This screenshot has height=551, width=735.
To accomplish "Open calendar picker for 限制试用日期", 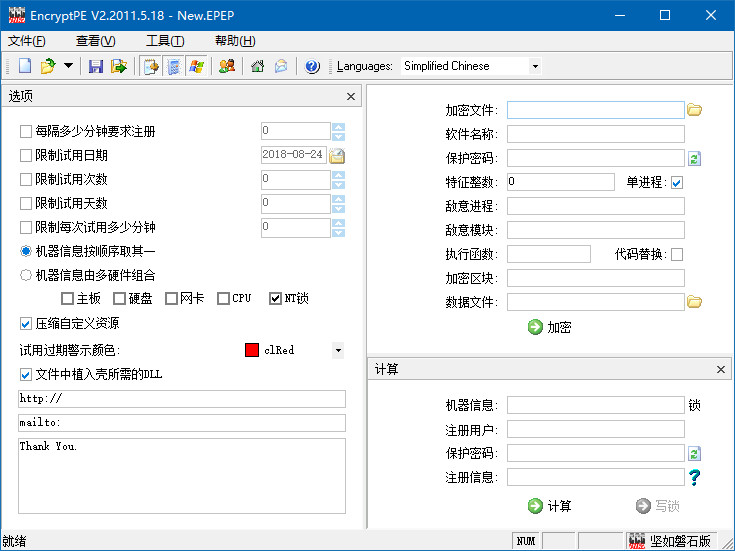I will tap(337, 155).
